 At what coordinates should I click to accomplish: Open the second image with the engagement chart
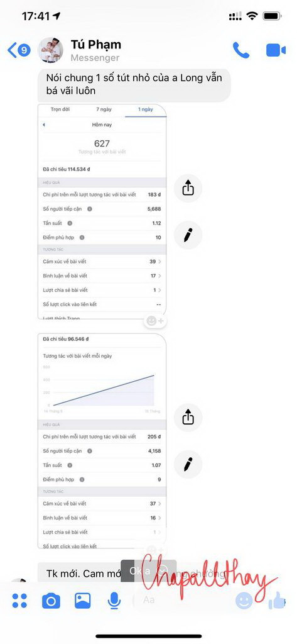tap(102, 441)
